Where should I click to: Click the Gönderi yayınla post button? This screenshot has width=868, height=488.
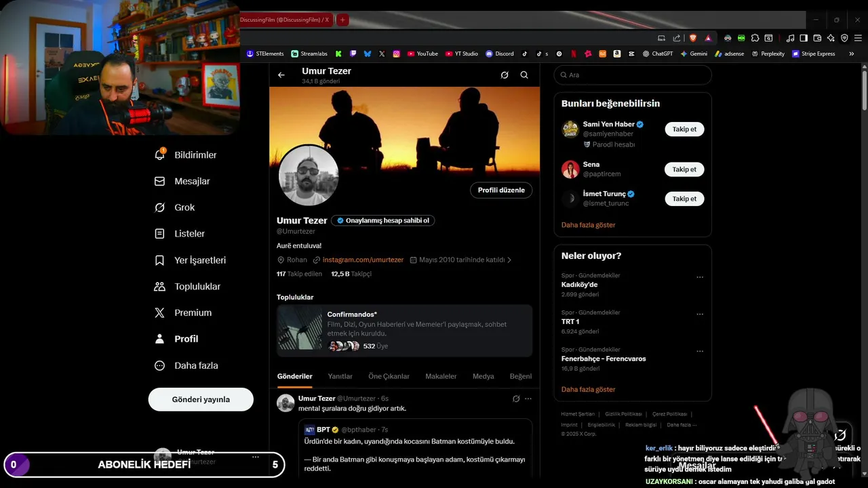tap(201, 399)
